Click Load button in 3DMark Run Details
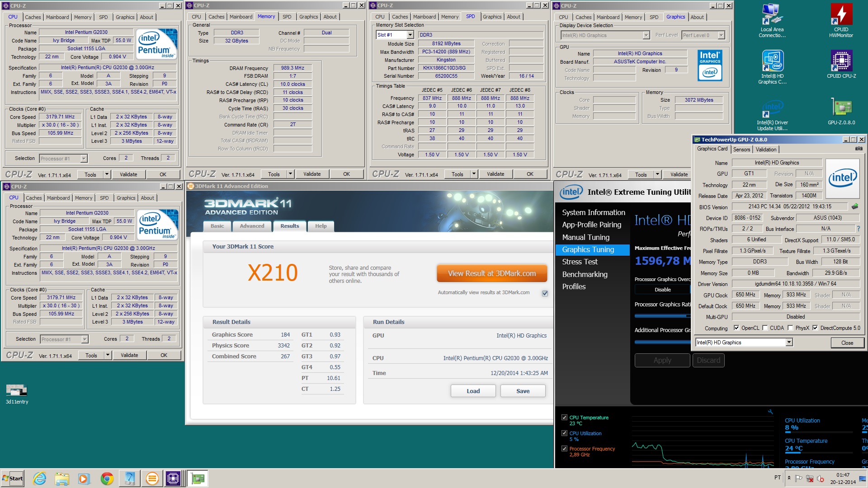 473,391
